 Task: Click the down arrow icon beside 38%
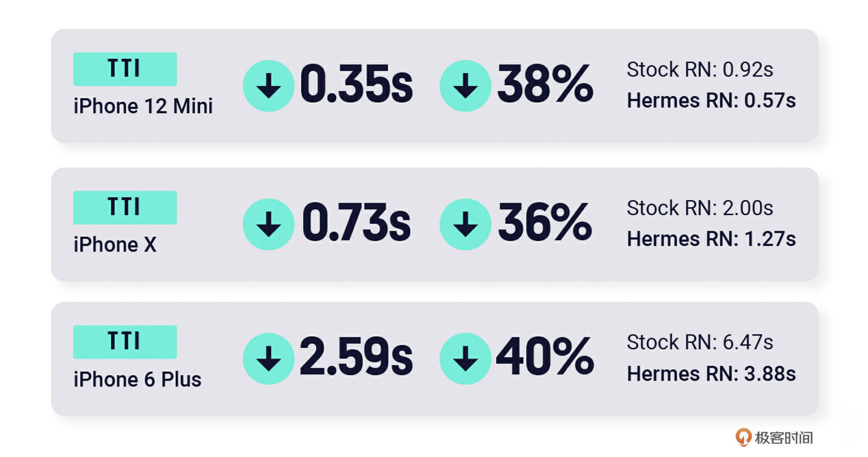[x=465, y=86]
